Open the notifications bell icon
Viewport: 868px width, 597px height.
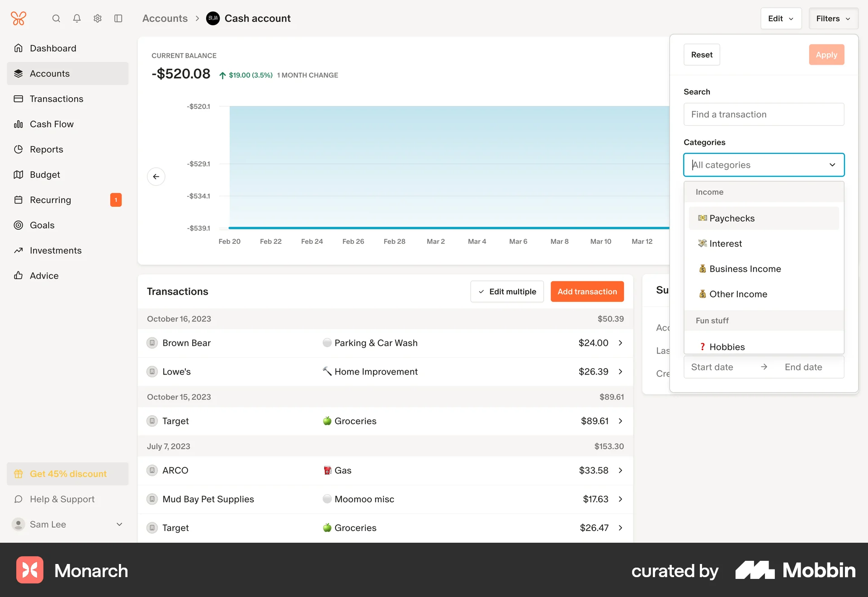(x=77, y=19)
